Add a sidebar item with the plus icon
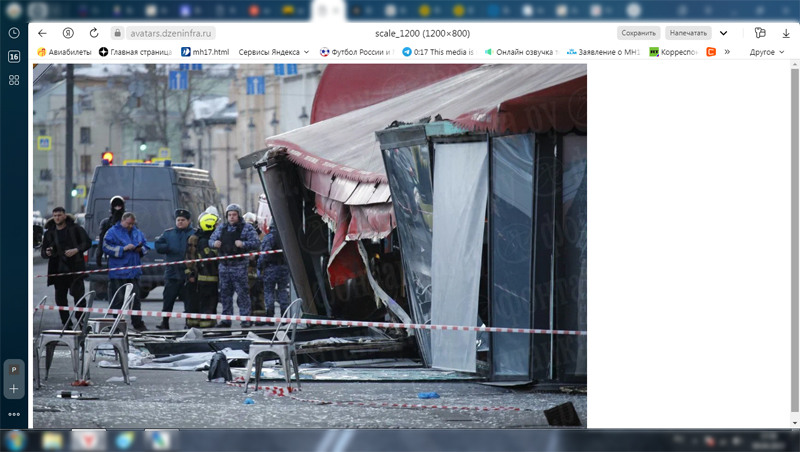 pyautogui.click(x=14, y=389)
